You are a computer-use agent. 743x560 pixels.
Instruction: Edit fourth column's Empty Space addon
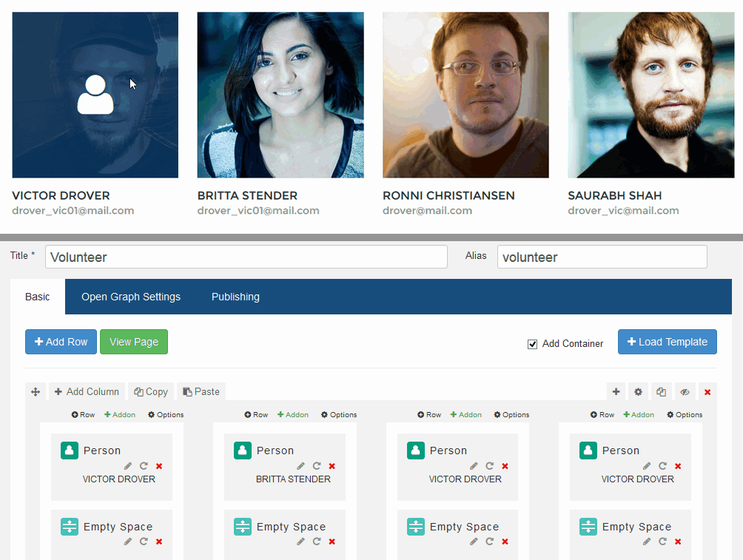pos(647,542)
